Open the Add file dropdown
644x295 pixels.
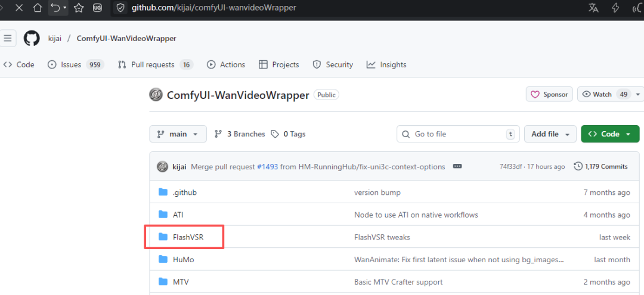coord(550,134)
